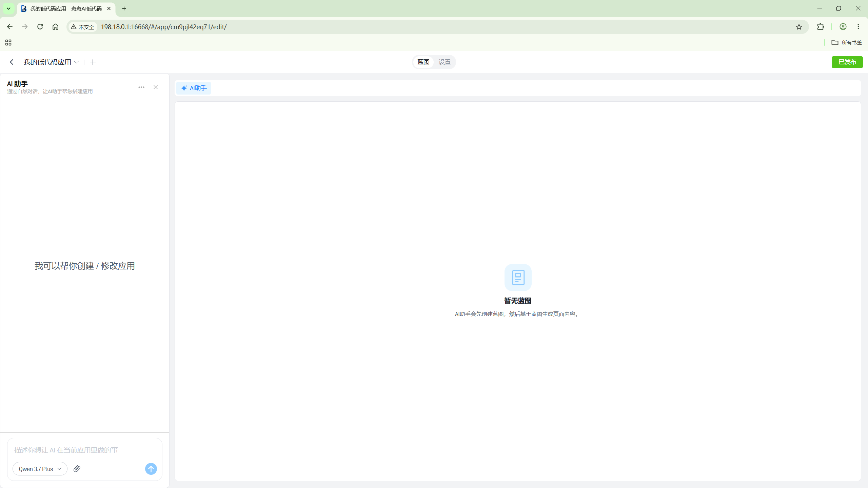
Task: Select the 我的低代码应用 browser tab
Action: [x=66, y=8]
